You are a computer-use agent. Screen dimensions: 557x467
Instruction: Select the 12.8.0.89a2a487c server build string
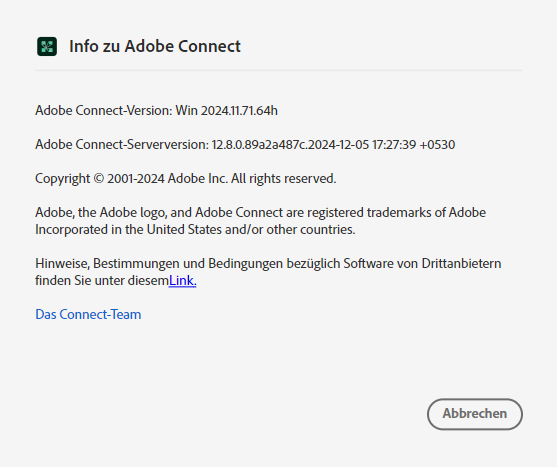(259, 145)
